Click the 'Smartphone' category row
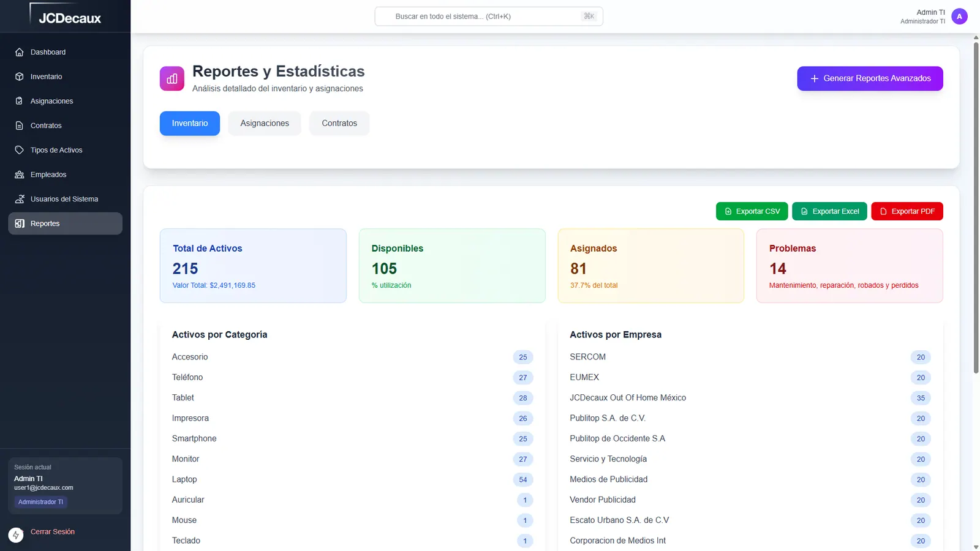This screenshot has height=551, width=980. click(x=352, y=438)
